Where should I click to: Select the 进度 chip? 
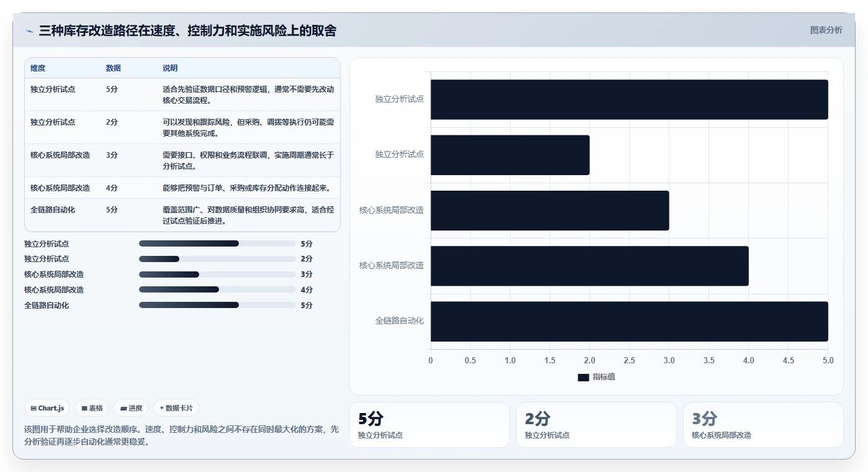tap(131, 408)
